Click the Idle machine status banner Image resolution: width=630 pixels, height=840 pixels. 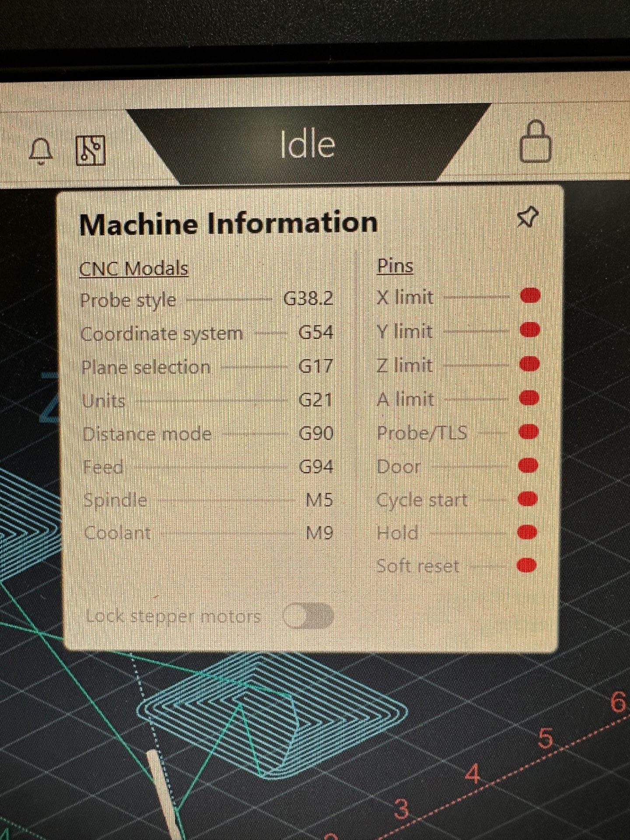308,145
